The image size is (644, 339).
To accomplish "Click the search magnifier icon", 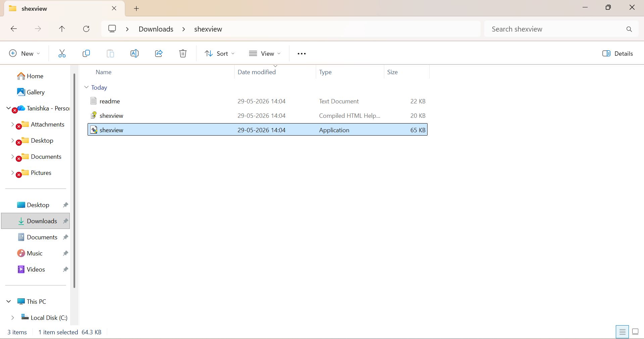I will pyautogui.click(x=629, y=29).
